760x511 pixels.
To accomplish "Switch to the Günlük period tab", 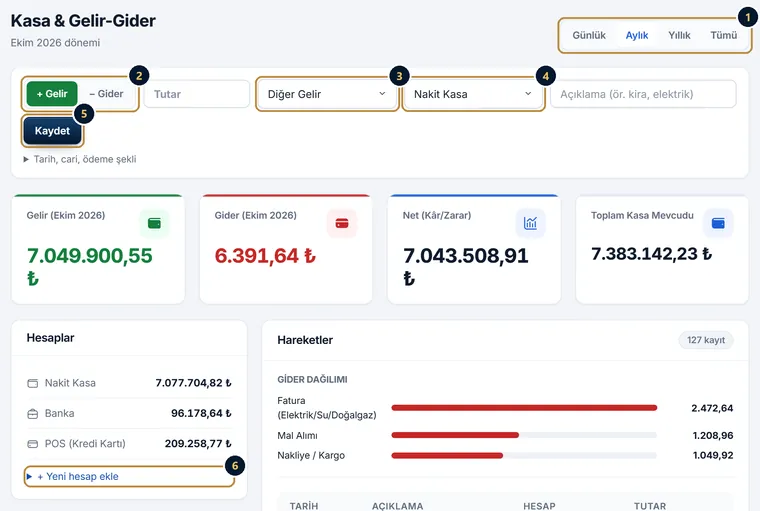I will 589,35.
